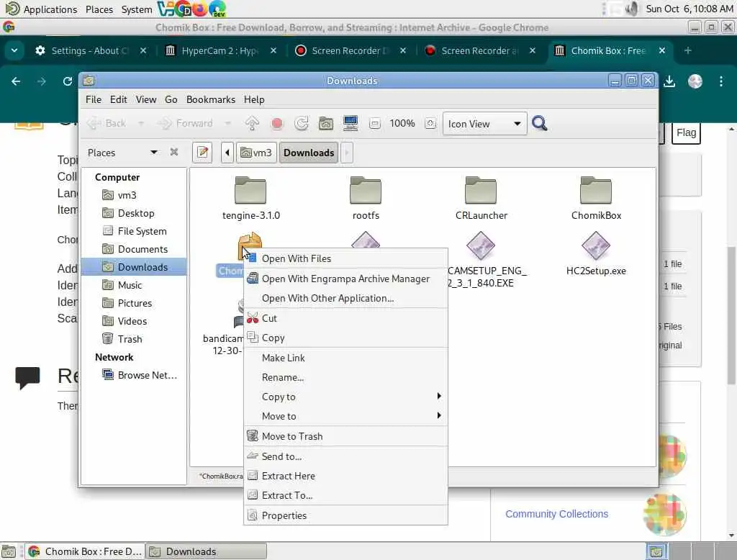Screen dimensions: 737x560
Task: Select Pictures in the sidebar
Action: pos(134,303)
